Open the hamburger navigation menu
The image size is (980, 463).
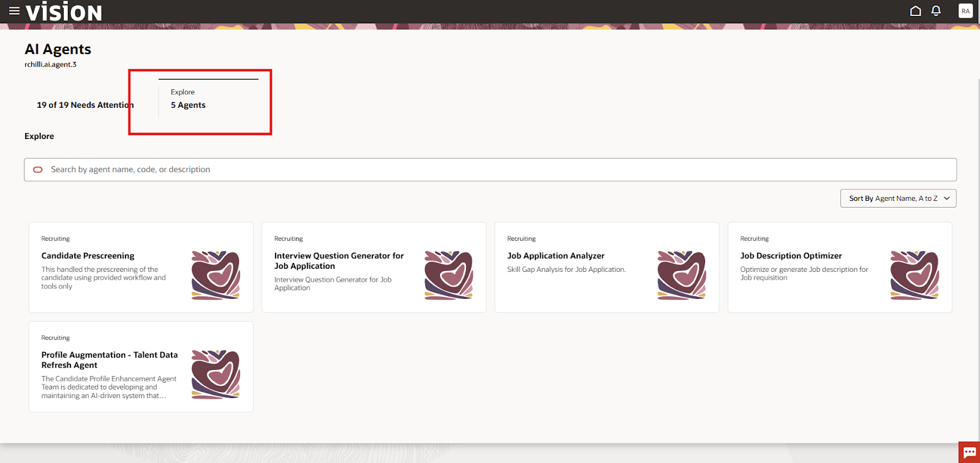click(x=14, y=11)
